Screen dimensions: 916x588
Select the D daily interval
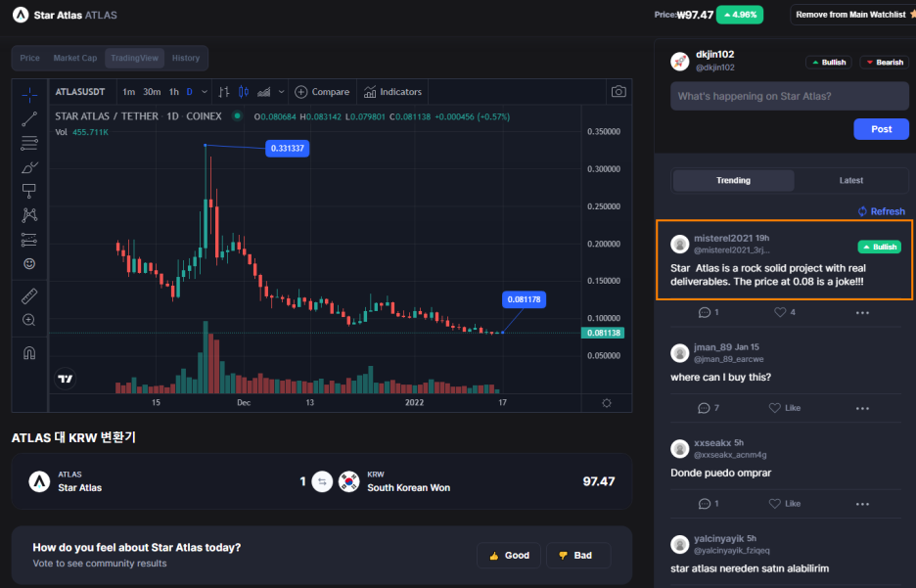click(189, 92)
